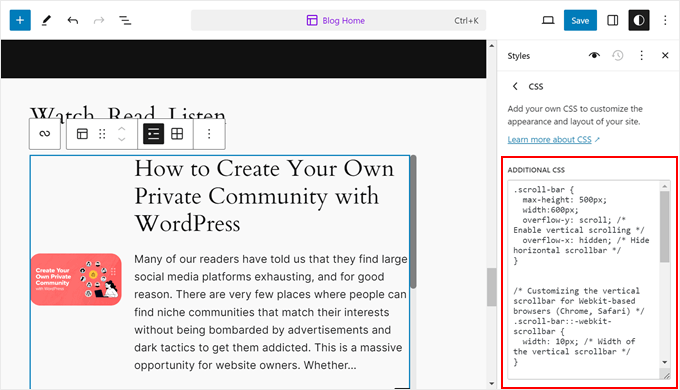Screen dimensions: 680x390
Task: Toggle the Style Book eye icon
Action: tap(594, 56)
